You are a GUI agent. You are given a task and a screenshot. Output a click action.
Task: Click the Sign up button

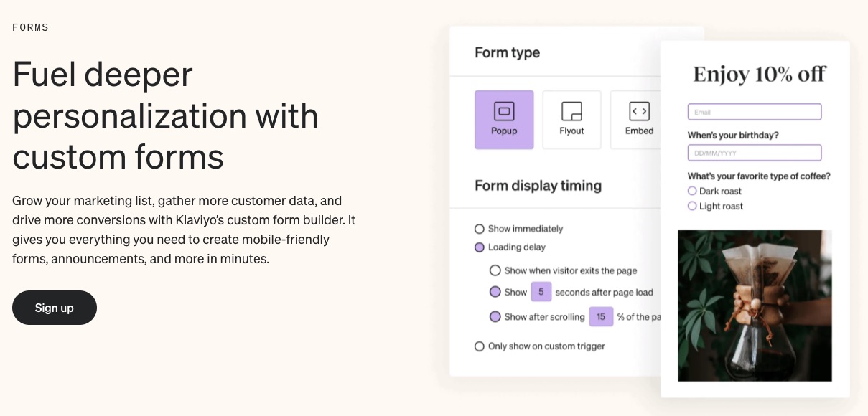[55, 308]
